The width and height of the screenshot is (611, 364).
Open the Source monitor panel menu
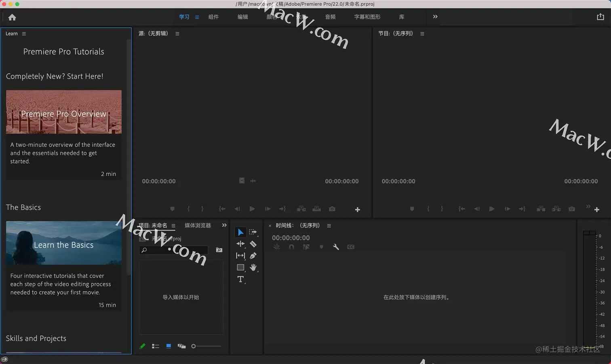click(x=177, y=34)
